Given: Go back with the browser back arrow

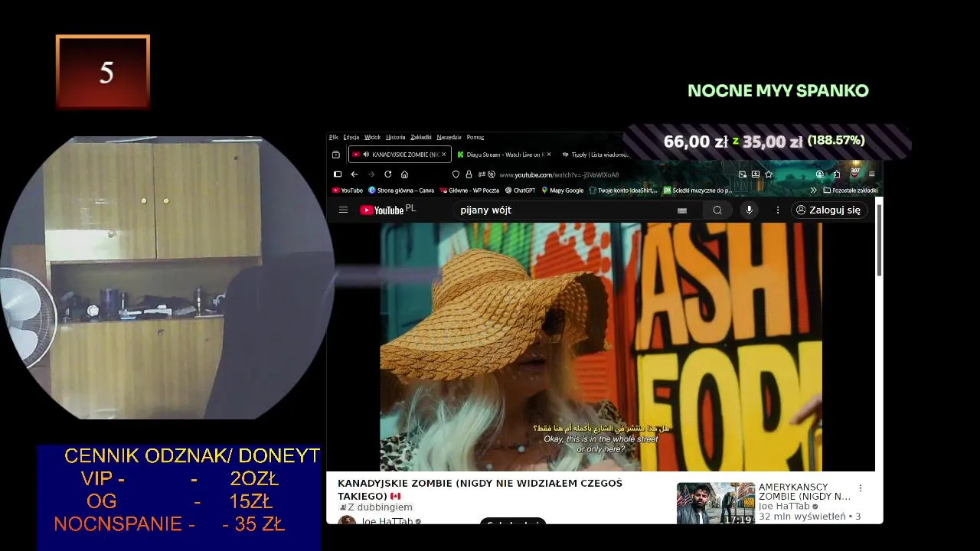Looking at the screenshot, I should [x=354, y=174].
